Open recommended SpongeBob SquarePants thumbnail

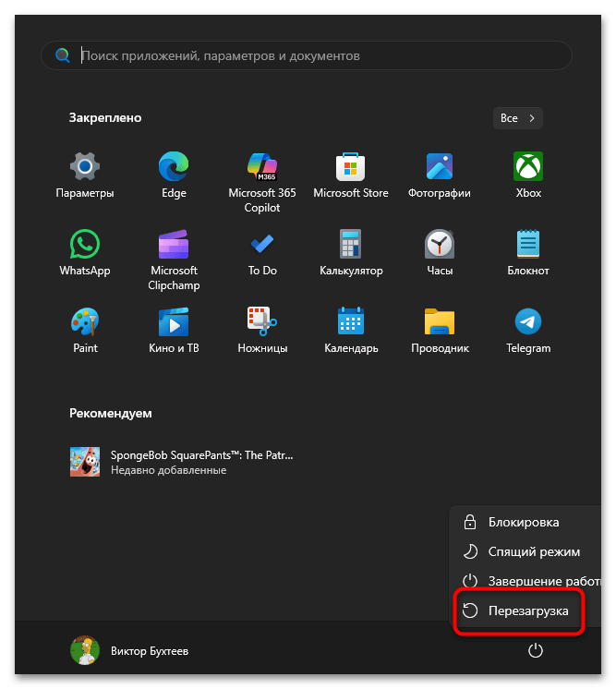pos(85,462)
